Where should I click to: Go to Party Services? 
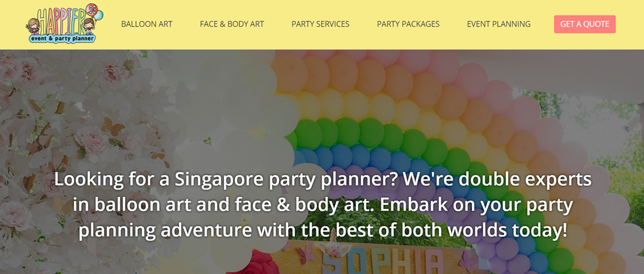pos(320,24)
